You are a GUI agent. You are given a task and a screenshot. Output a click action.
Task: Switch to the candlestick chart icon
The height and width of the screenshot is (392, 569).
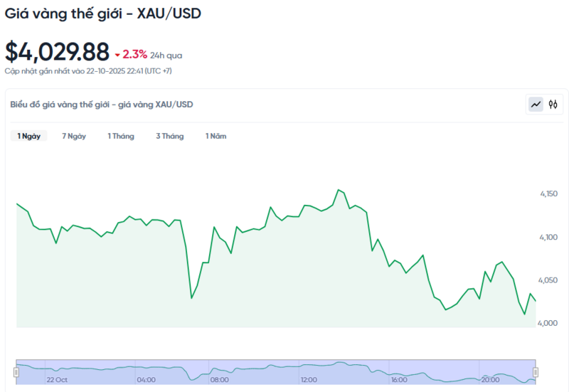pyautogui.click(x=553, y=105)
